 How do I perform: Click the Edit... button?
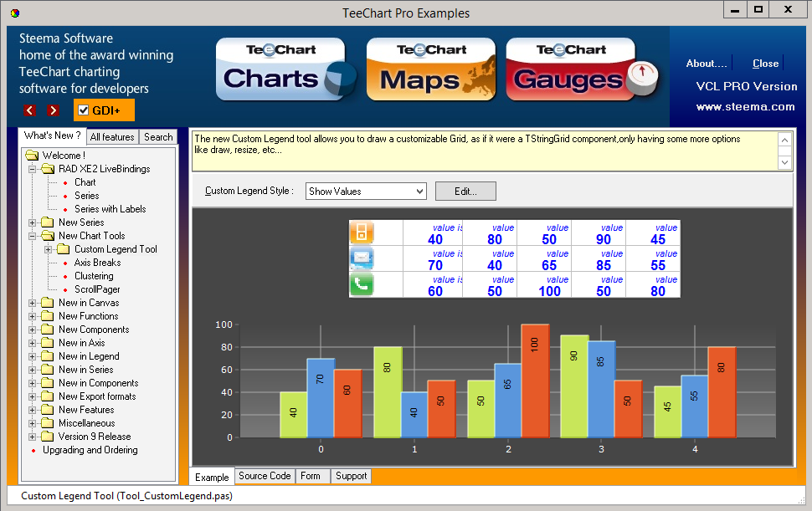[465, 192]
